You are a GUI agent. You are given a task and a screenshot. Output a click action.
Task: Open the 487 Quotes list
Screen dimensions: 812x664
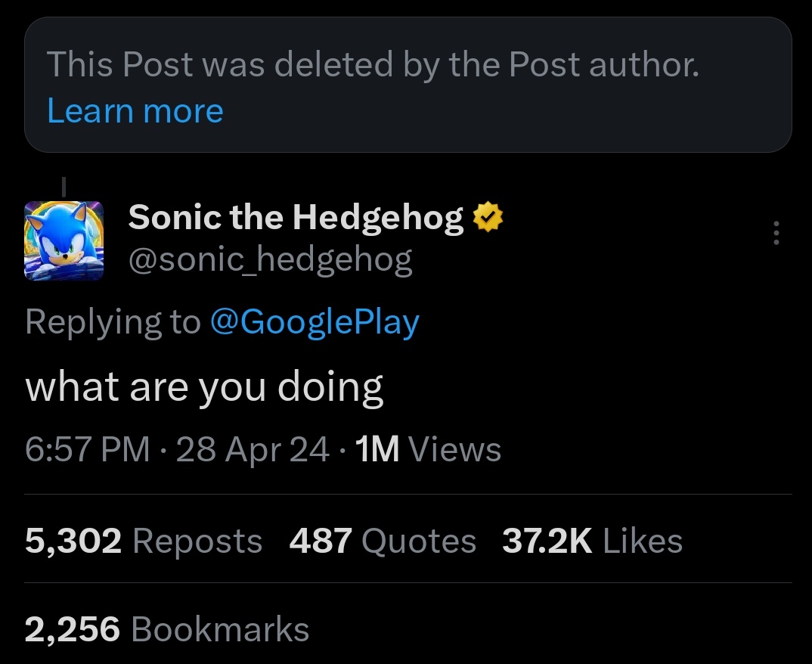point(383,541)
